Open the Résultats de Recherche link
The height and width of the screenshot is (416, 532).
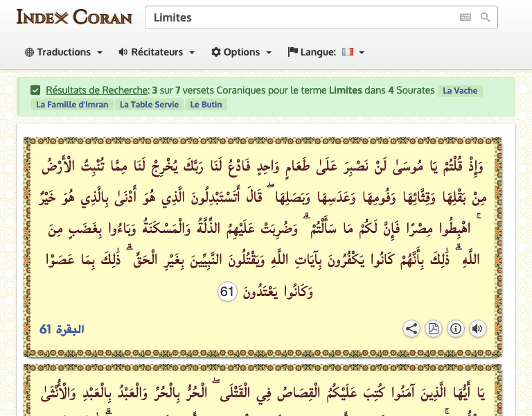click(x=97, y=90)
